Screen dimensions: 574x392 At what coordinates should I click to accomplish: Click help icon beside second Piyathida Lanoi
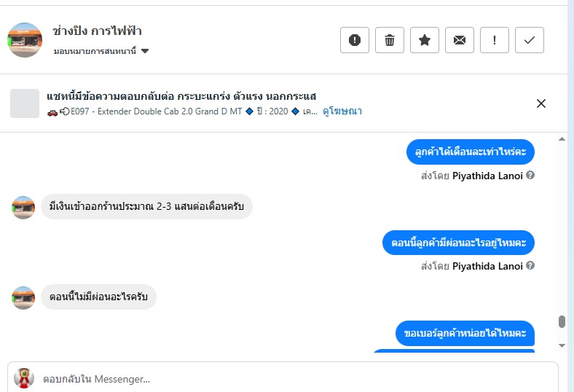coord(530,266)
